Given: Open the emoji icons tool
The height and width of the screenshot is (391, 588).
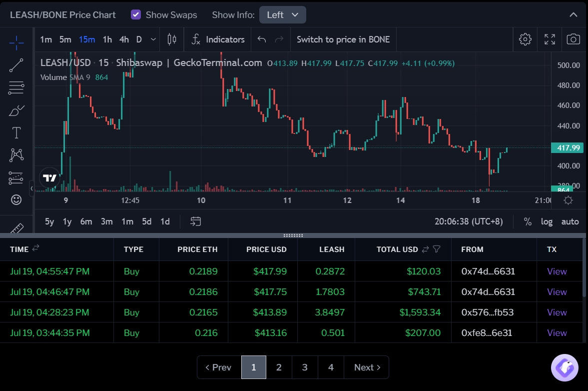Looking at the screenshot, I should (16, 199).
